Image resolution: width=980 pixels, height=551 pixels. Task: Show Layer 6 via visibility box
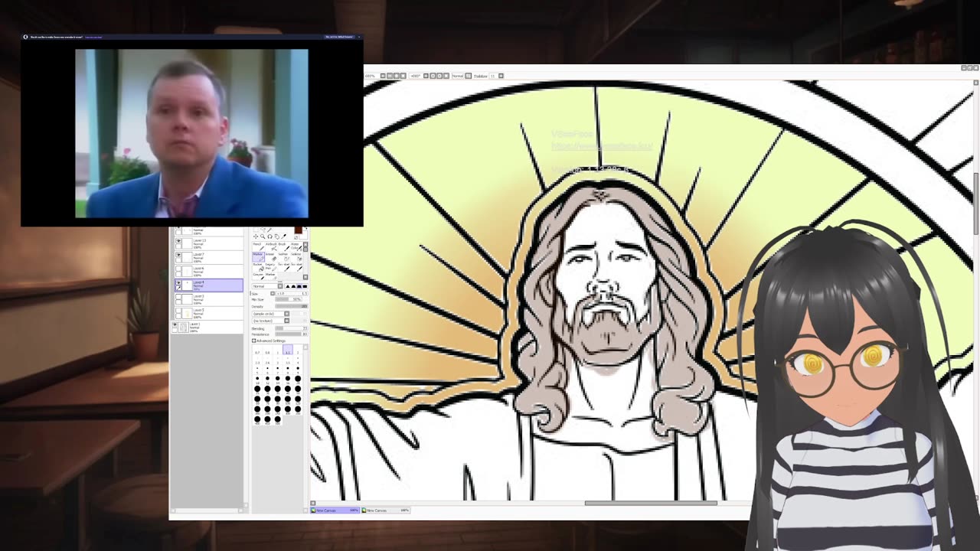[178, 268]
